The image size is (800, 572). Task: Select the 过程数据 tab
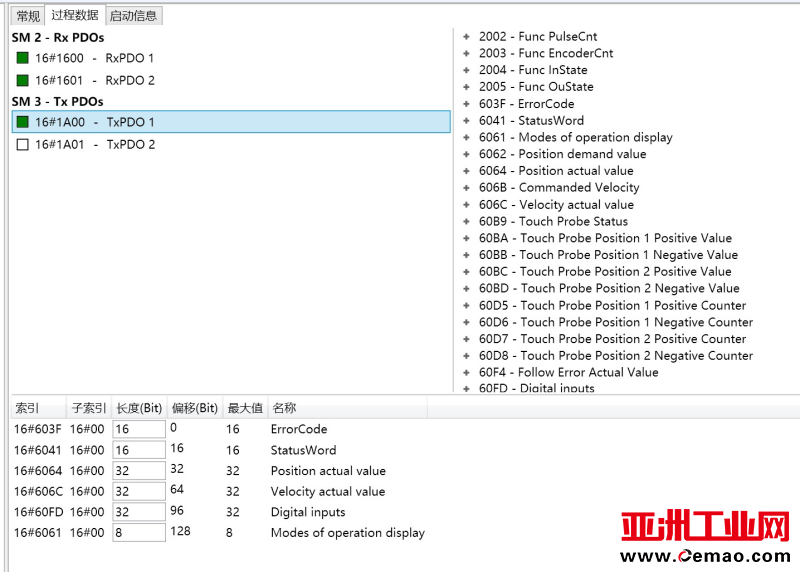tap(75, 15)
